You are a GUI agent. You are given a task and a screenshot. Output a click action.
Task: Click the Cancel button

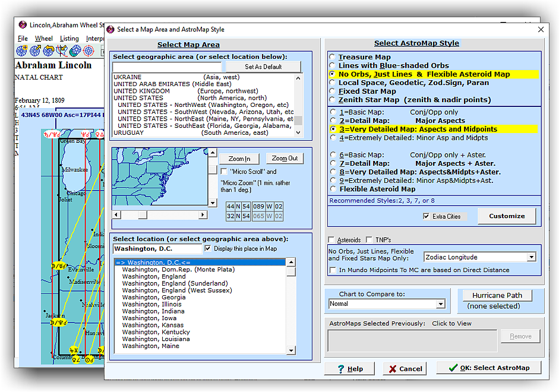[405, 368]
